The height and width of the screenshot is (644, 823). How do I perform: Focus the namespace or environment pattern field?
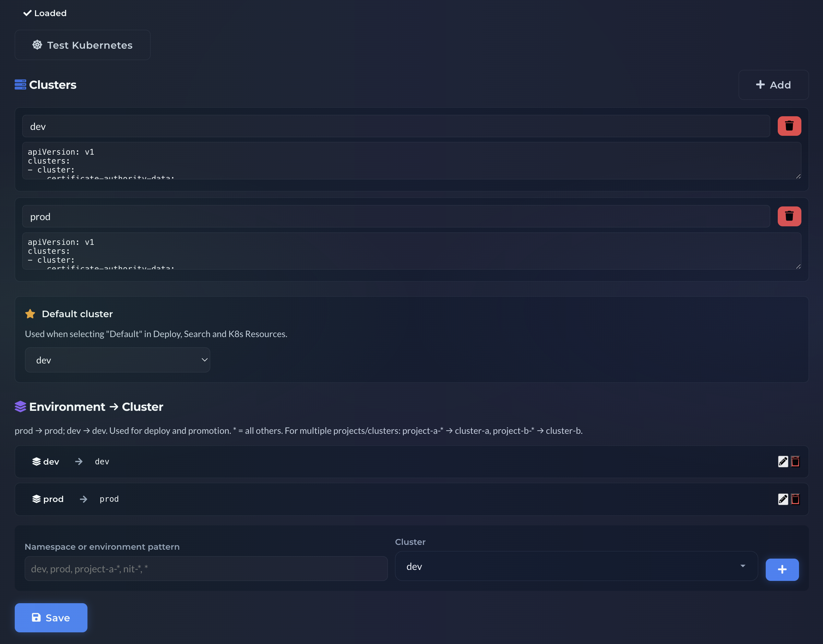tap(206, 569)
